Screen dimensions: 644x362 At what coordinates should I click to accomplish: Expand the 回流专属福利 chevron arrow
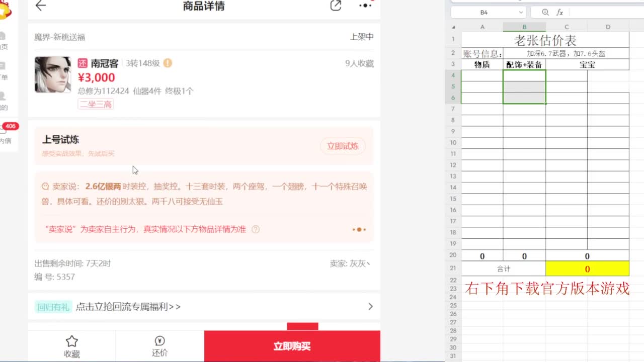click(x=370, y=307)
